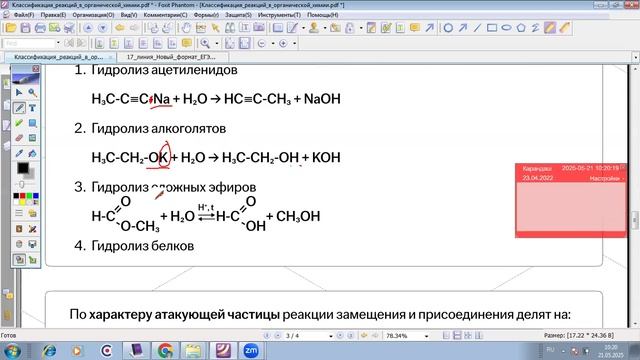Image resolution: width=640 pixels, height=360 pixels.
Task: Click the zoom magnifier tool in toolbar
Action: click(x=205, y=43)
